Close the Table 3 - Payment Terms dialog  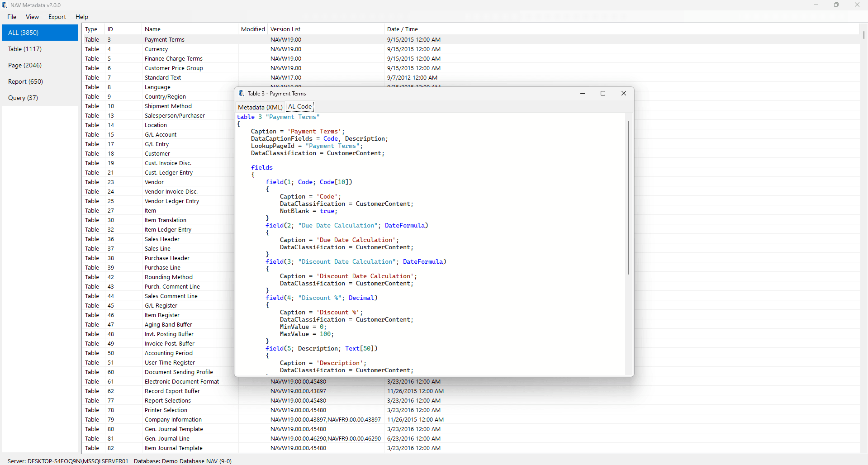[x=624, y=93]
